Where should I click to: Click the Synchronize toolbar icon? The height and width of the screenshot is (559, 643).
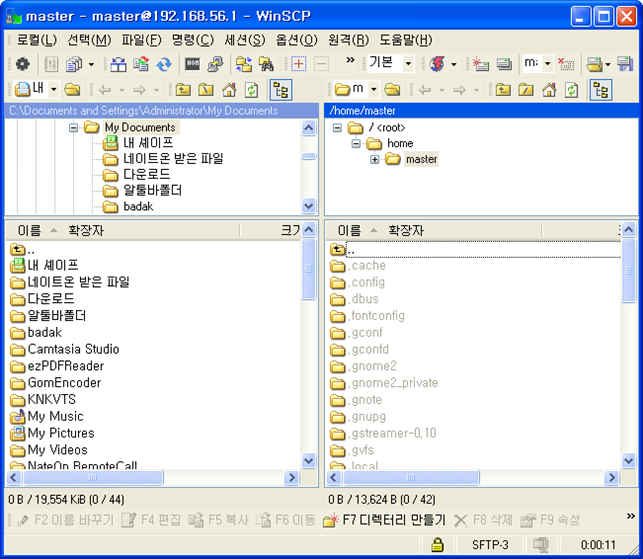(x=141, y=64)
